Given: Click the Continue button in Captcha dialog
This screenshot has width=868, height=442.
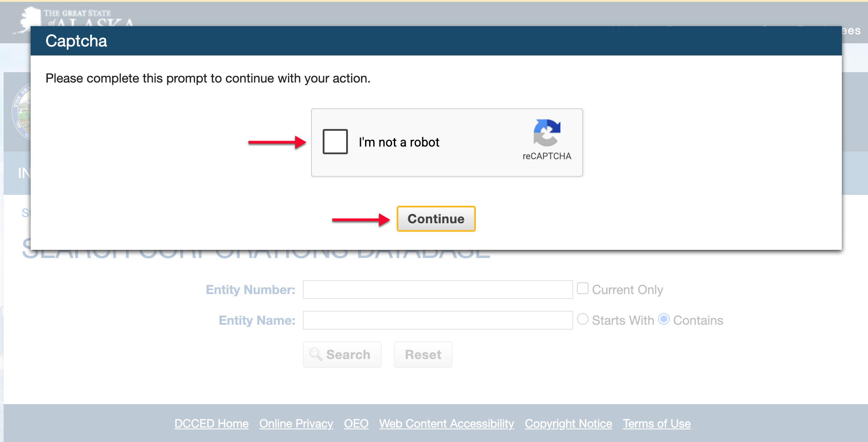Looking at the screenshot, I should click(436, 219).
